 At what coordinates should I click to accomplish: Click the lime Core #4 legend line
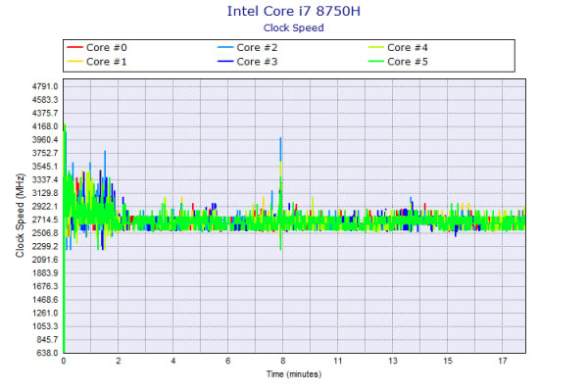[376, 48]
